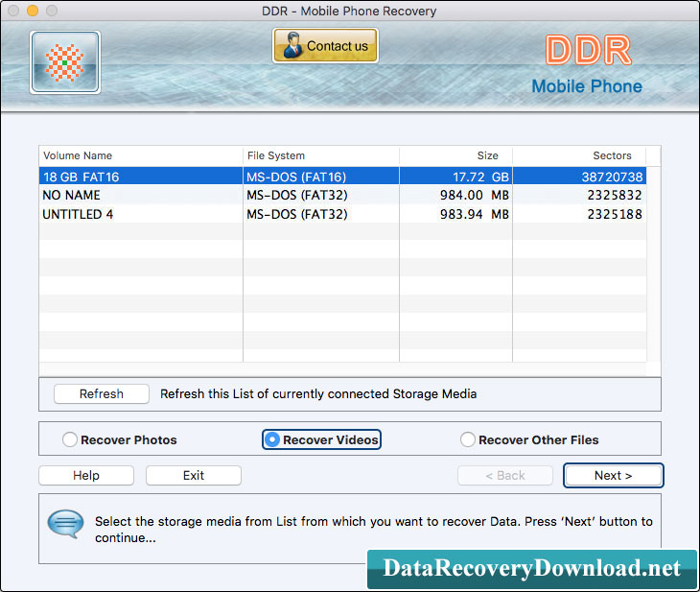
Task: Click the 2325832 sectors cell
Action: click(579, 195)
